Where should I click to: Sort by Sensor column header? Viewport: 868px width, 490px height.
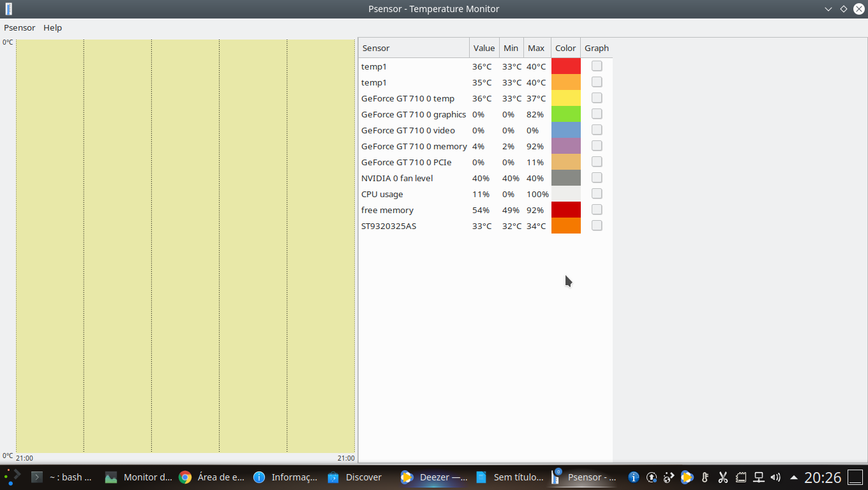[x=414, y=48]
